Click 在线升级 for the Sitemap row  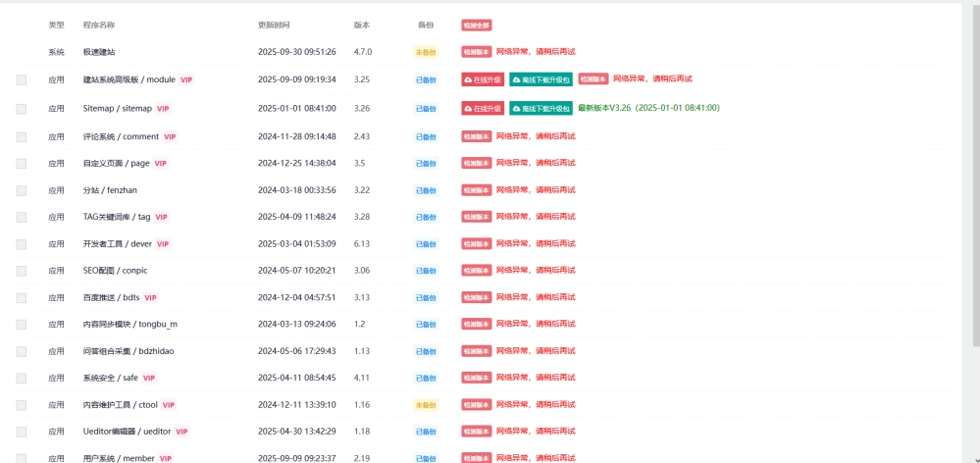point(484,109)
